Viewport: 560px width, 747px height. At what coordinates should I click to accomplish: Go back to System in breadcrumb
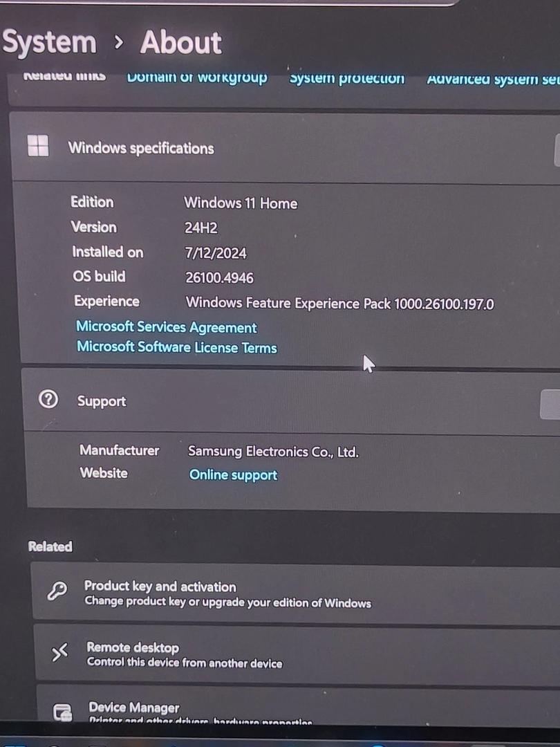[x=50, y=42]
